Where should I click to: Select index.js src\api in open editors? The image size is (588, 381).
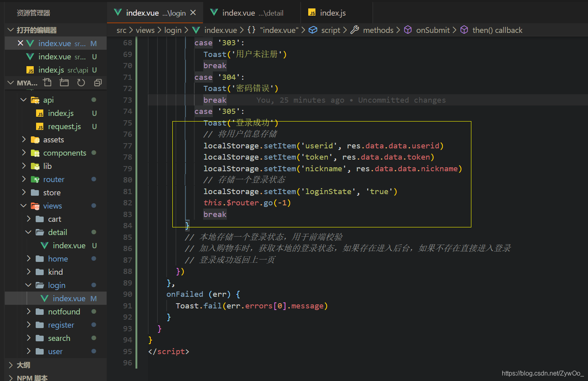click(x=56, y=70)
